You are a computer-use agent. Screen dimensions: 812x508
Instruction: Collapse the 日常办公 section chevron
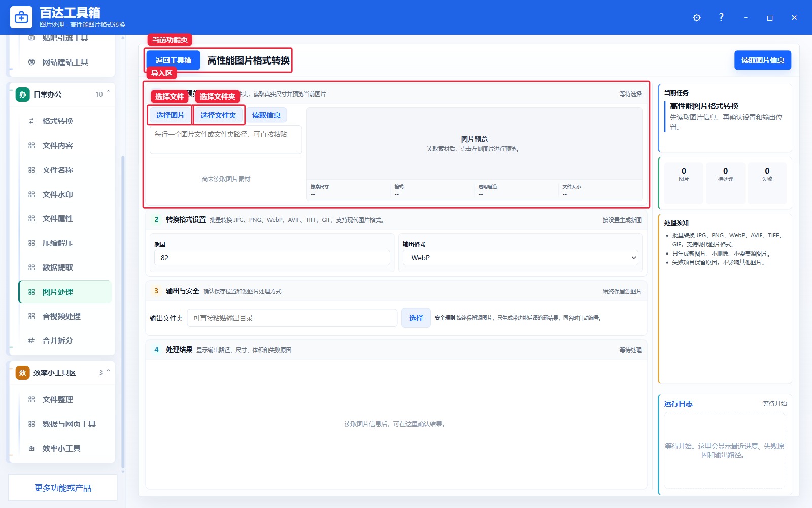click(x=108, y=93)
